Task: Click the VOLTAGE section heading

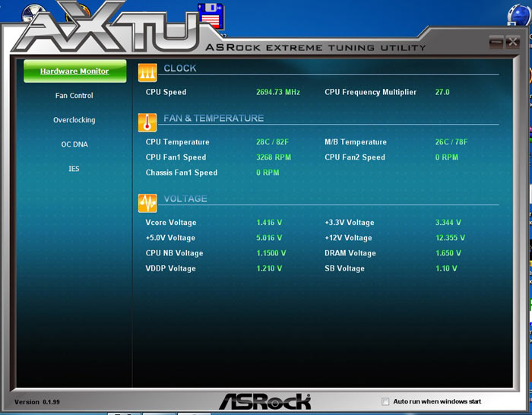Action: (185, 198)
